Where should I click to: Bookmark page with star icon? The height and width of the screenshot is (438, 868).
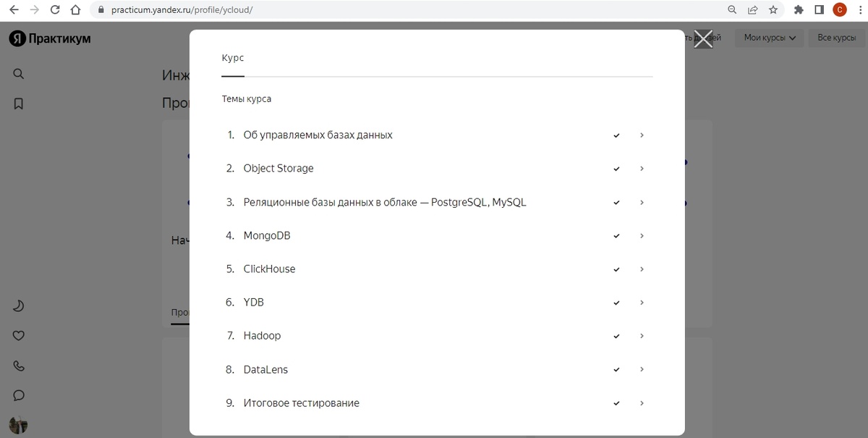tap(773, 10)
